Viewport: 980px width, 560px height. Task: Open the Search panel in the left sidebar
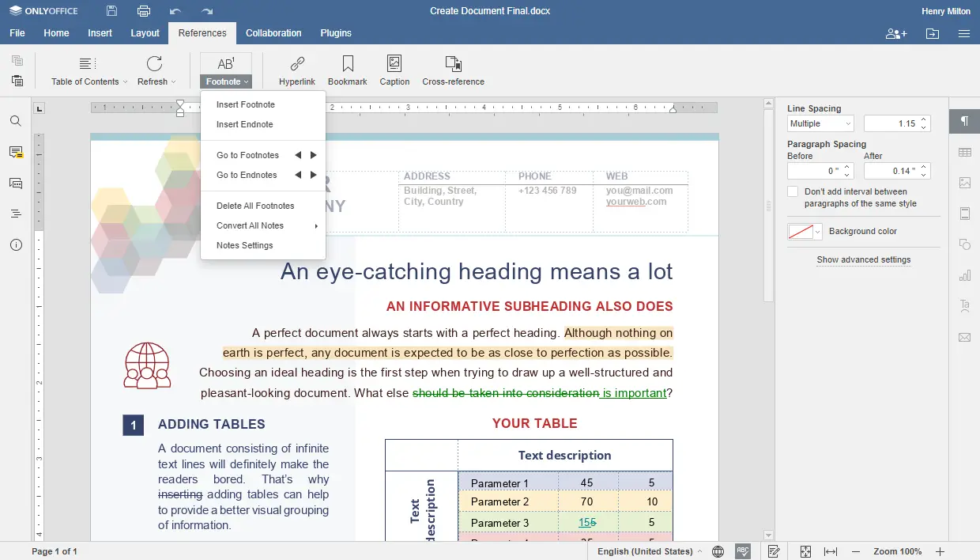pos(16,121)
